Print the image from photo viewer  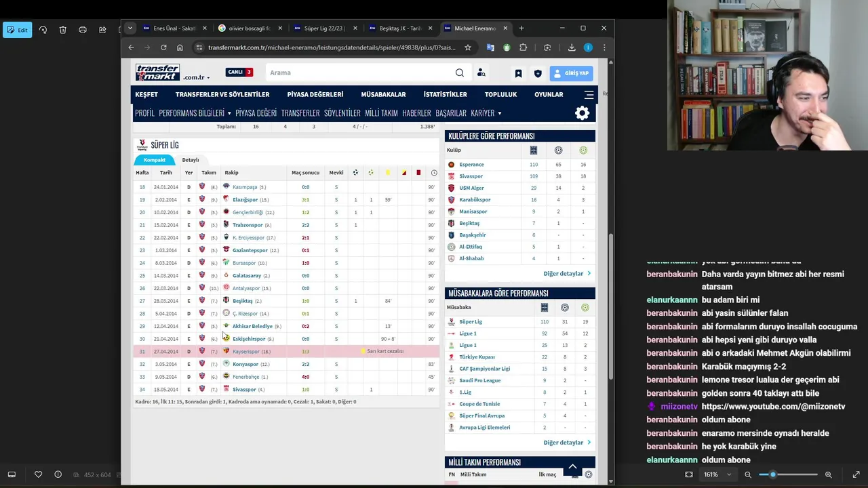83,30
